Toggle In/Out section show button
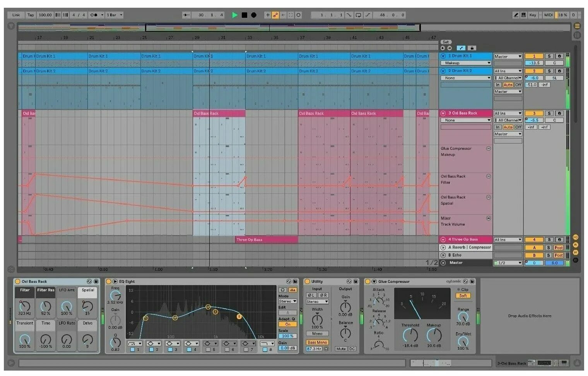The image size is (588, 376). tap(575, 237)
